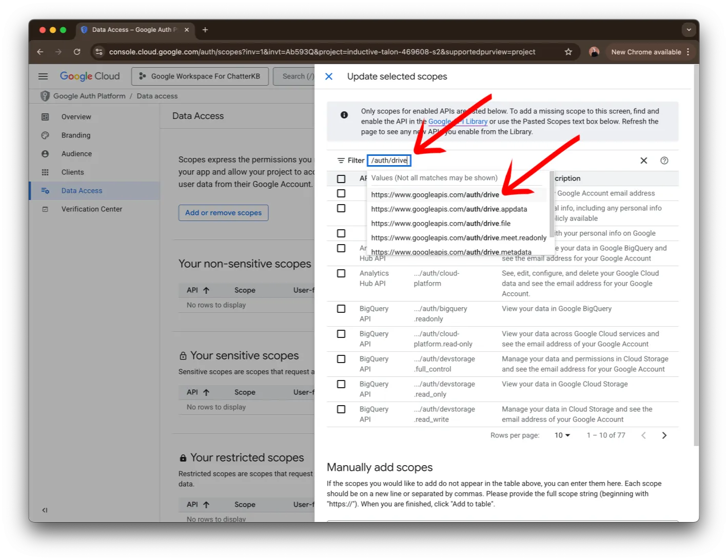Open the Google Workspace For ChatterKB project picker

[200, 76]
